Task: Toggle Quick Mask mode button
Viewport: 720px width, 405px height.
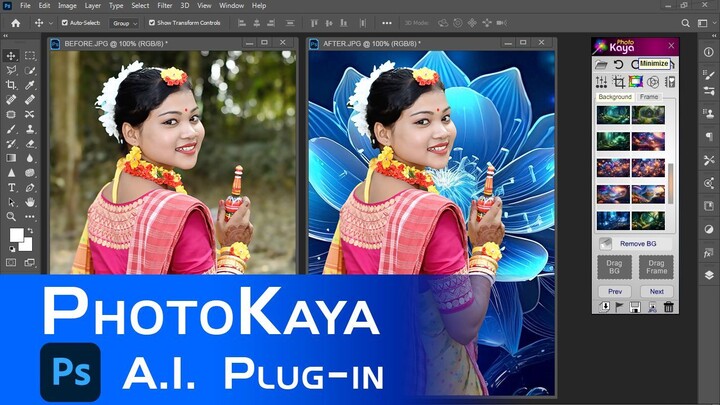Action: pos(11,262)
